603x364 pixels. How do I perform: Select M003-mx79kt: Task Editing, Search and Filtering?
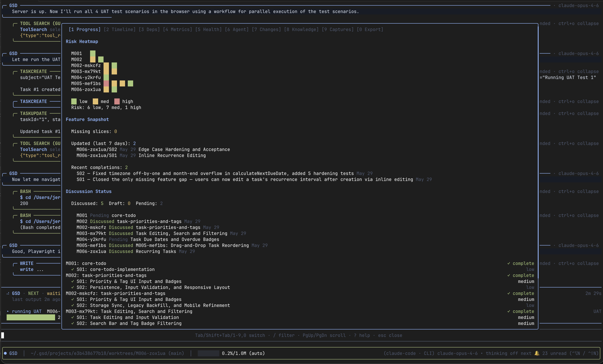pos(300,311)
